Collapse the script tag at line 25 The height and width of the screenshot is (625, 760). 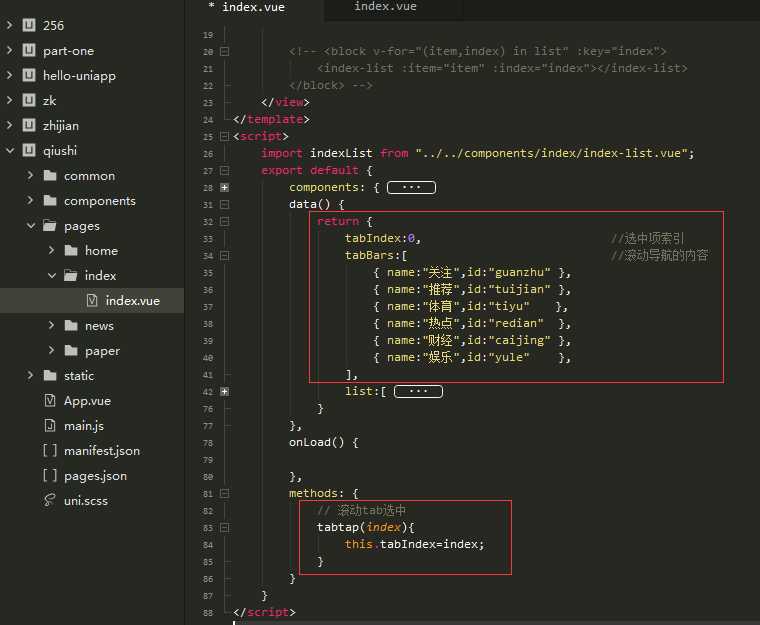tap(224, 137)
